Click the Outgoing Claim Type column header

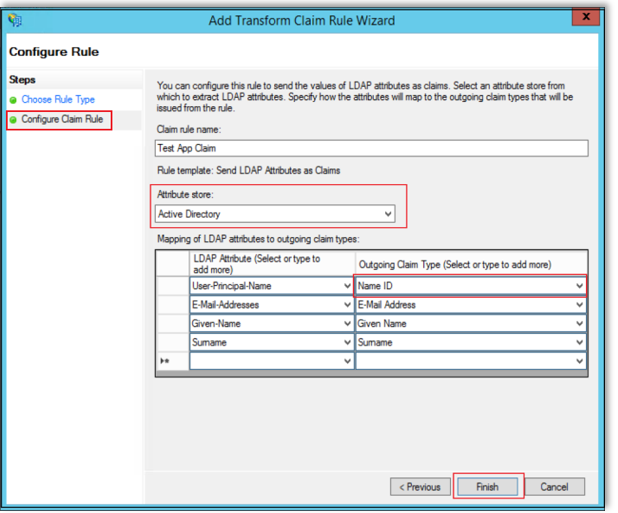pyautogui.click(x=471, y=264)
